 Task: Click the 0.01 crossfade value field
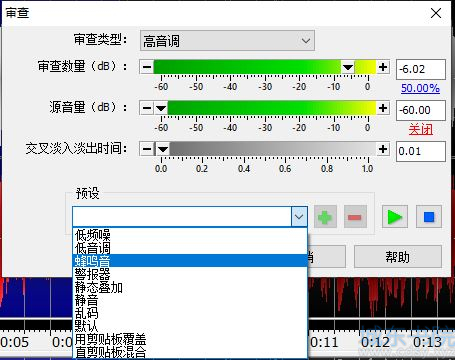pos(421,151)
